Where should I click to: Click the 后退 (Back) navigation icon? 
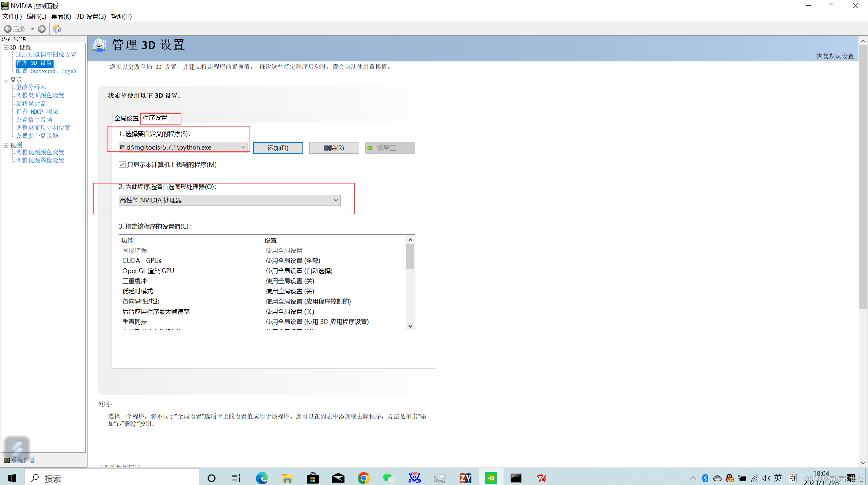coord(8,29)
